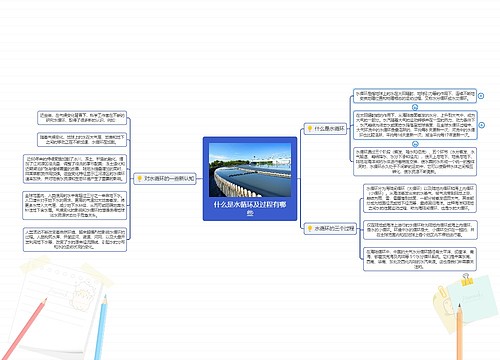
Task: Click the lightbulb icon on 什么是水循环 node
Action: [310, 128]
